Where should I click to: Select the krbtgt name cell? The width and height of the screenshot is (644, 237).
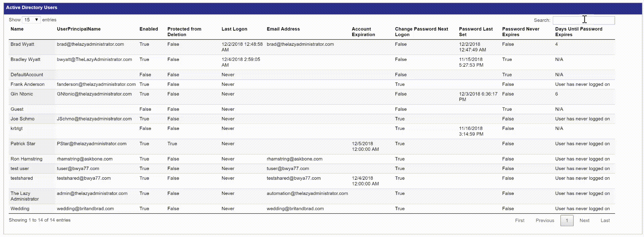pos(32,132)
